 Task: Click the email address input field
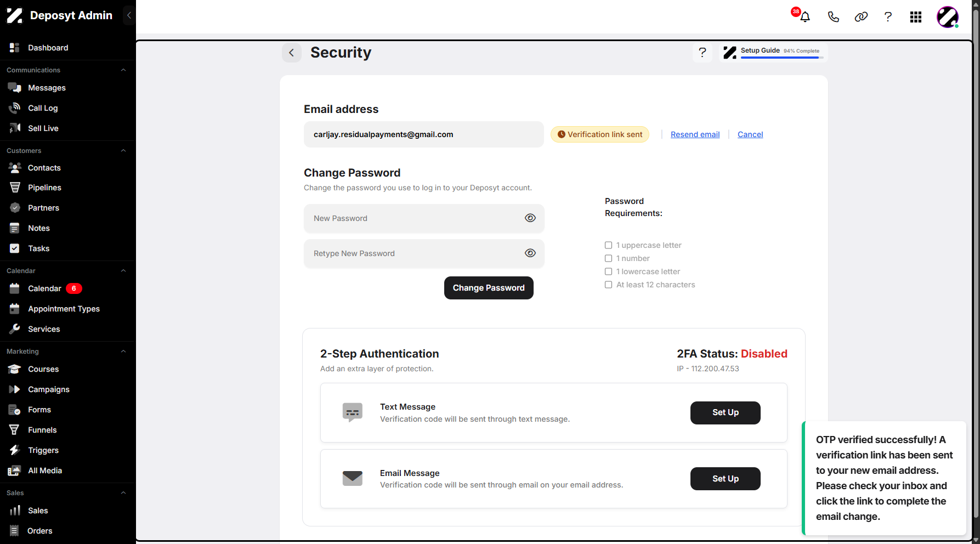pos(424,134)
